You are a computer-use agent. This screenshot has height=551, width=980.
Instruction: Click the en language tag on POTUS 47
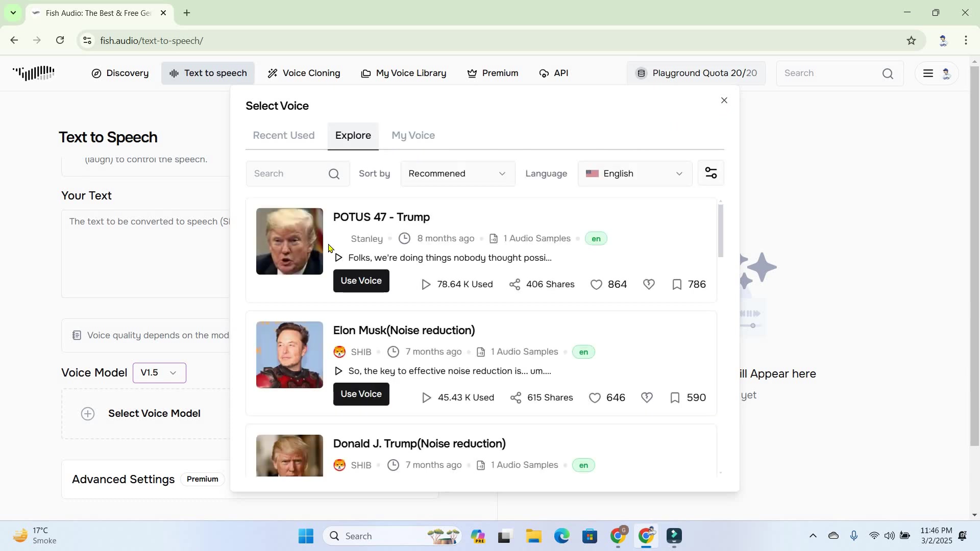pyautogui.click(x=596, y=239)
